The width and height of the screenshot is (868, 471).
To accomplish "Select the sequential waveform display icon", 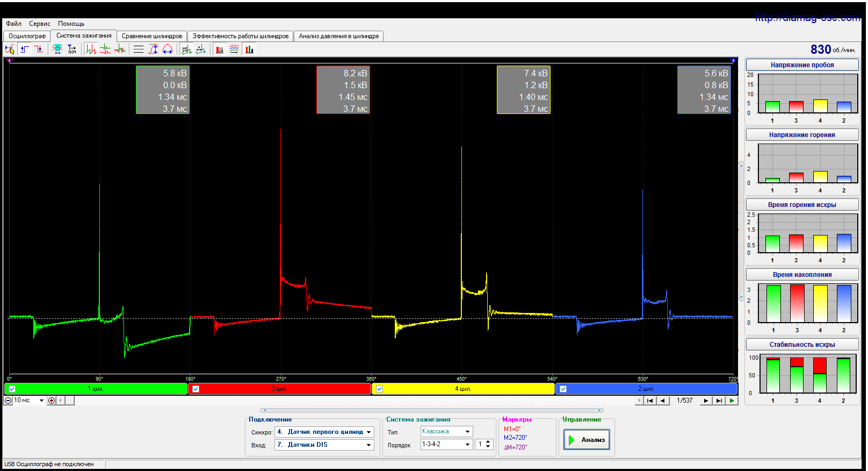I will [x=91, y=49].
